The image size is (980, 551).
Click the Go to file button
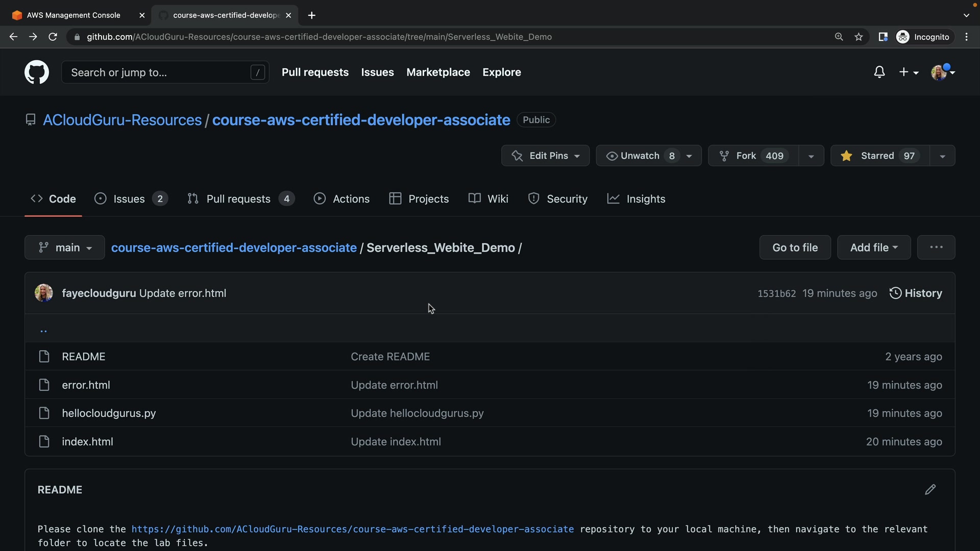coord(795,247)
